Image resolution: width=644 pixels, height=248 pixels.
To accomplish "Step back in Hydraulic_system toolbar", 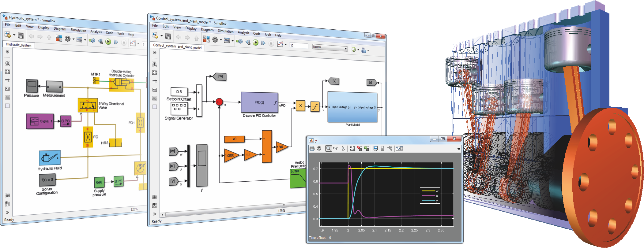I will pyautogui.click(x=100, y=41).
